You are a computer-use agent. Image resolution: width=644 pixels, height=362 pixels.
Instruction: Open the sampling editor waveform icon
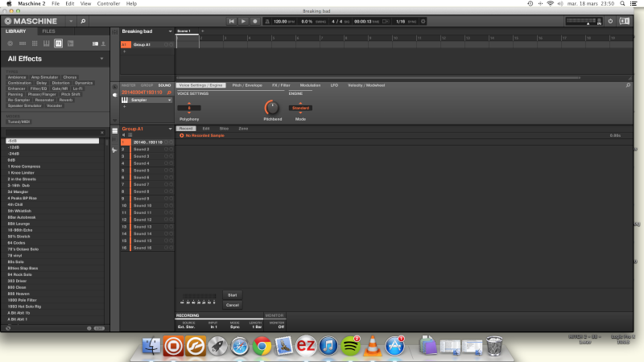pos(114,150)
